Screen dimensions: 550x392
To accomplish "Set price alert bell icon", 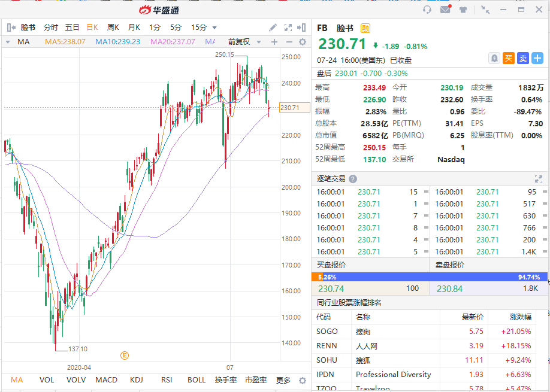I will point(494,58).
